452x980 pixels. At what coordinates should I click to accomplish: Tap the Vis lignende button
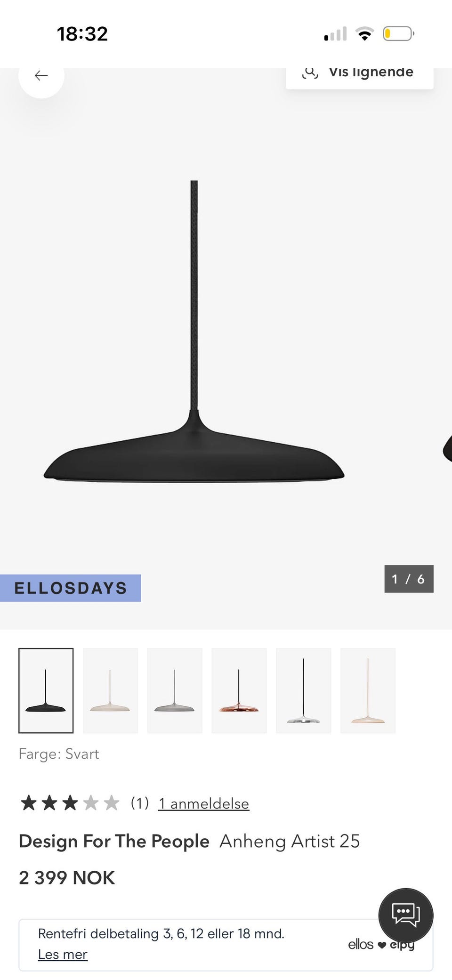click(x=360, y=75)
